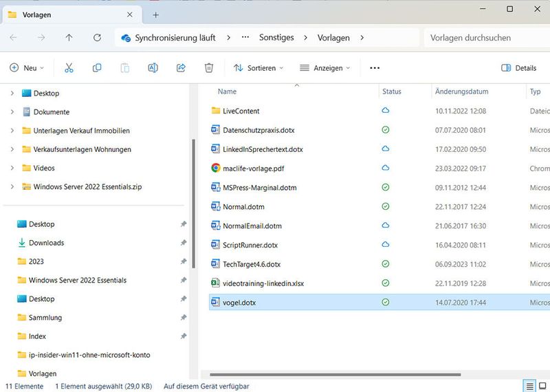
Task: Expand the Dokumente tree node
Action: coord(12,112)
